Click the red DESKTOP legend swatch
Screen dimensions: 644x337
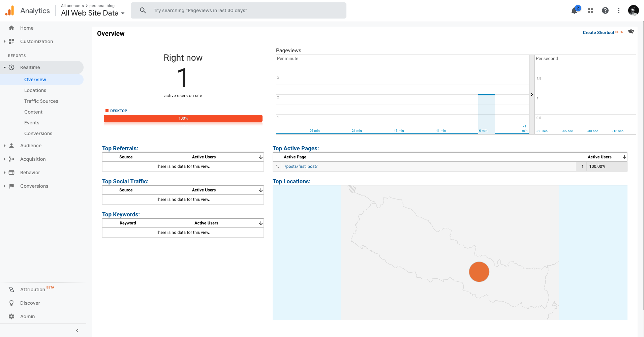[x=107, y=111]
